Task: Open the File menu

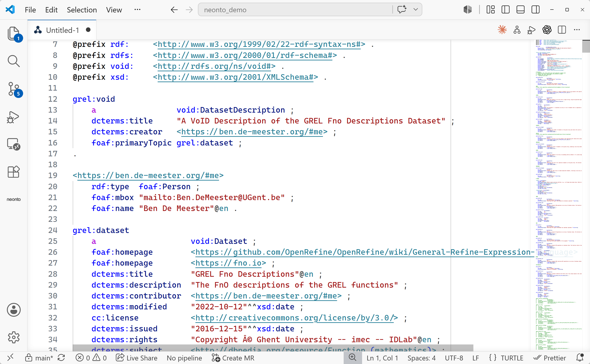Action: tap(30, 10)
